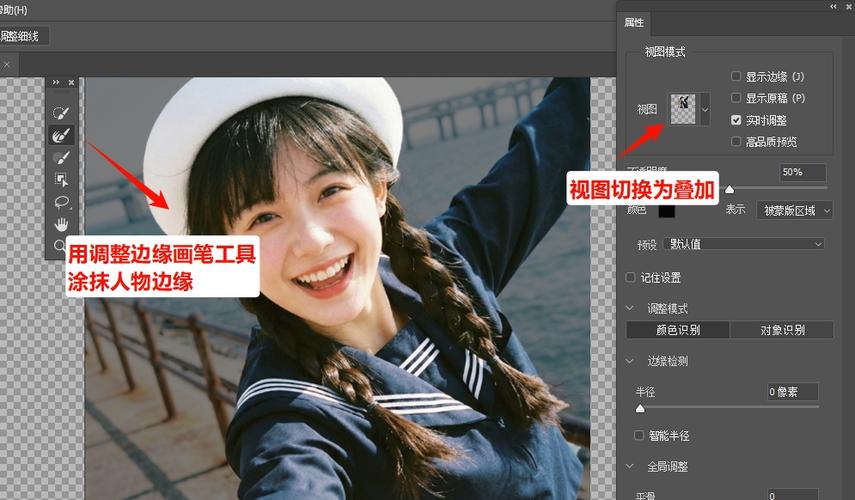Uncheck the 实时调整 checkbox

coord(736,120)
